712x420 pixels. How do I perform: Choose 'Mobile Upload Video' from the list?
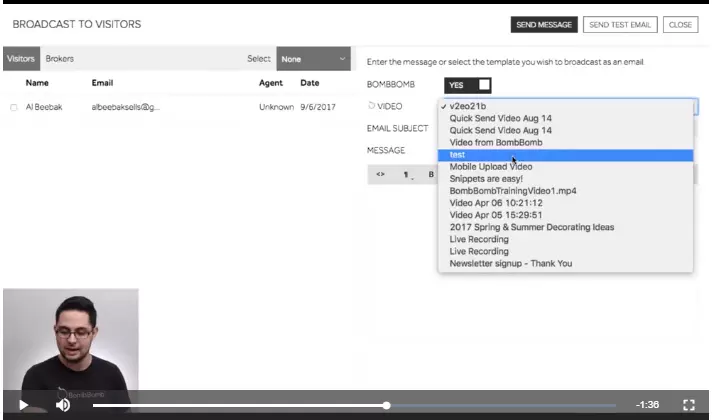(491, 167)
